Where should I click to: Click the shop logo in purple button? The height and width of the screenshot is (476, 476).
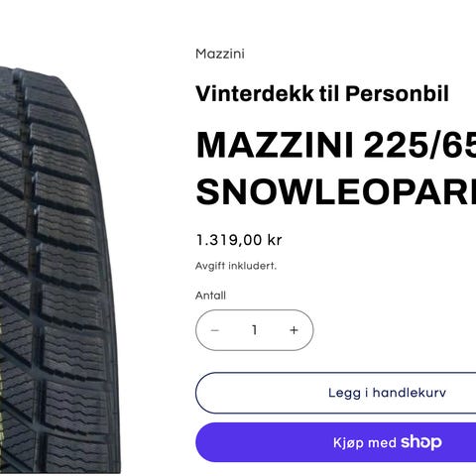pos(421,442)
